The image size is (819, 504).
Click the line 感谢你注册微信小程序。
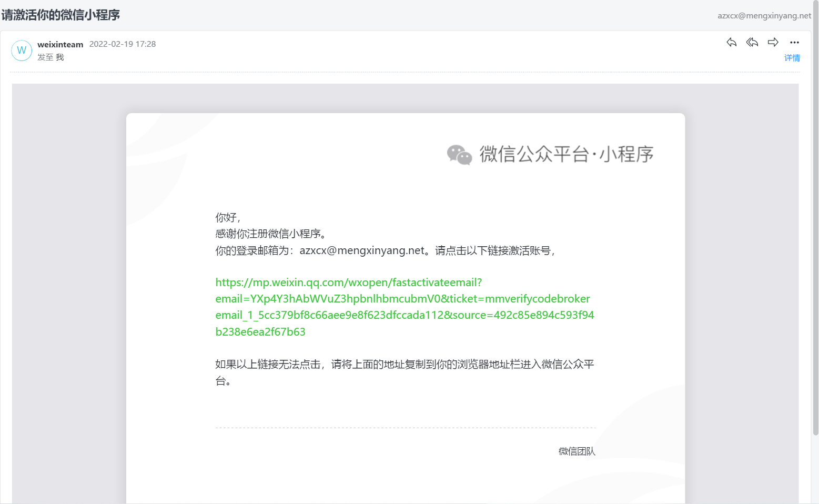[x=271, y=234]
